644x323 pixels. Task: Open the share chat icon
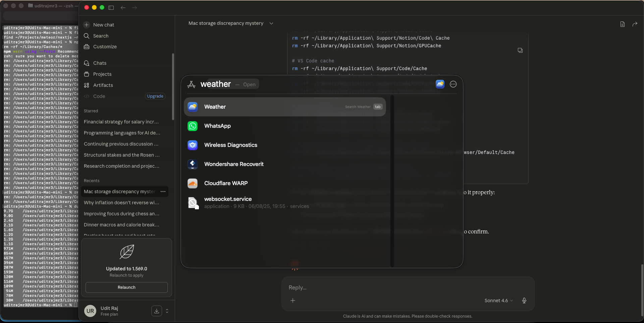[635, 24]
